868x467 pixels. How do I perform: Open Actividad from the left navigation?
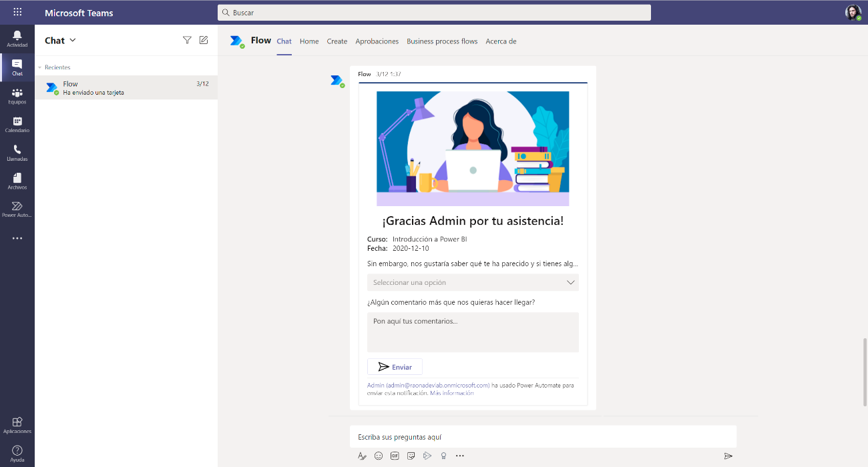[17, 39]
